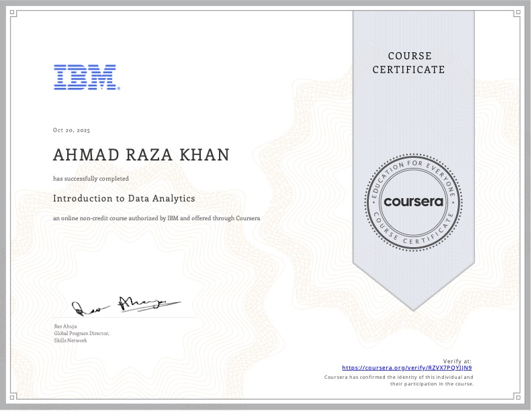Click the COURSE CERTIFICATE heading
Screen dimensions: 532x411
pyautogui.click(x=408, y=62)
